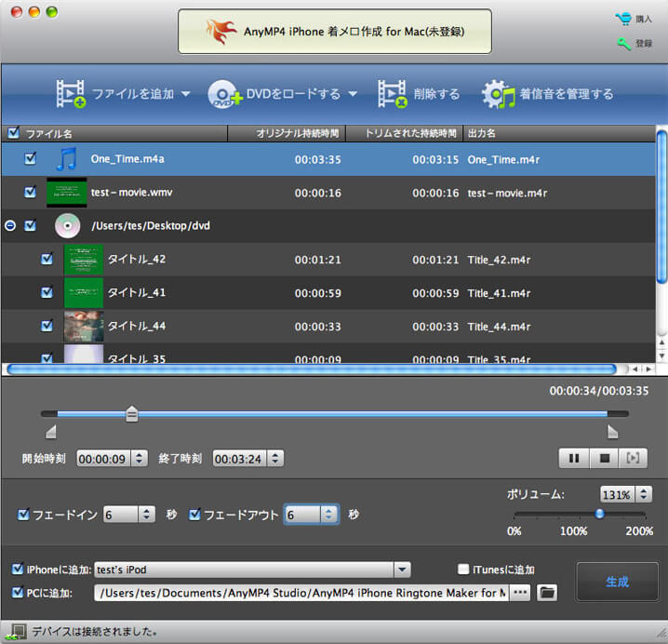Click the trim end marker triangle
The width and height of the screenshot is (668, 644).
click(612, 432)
